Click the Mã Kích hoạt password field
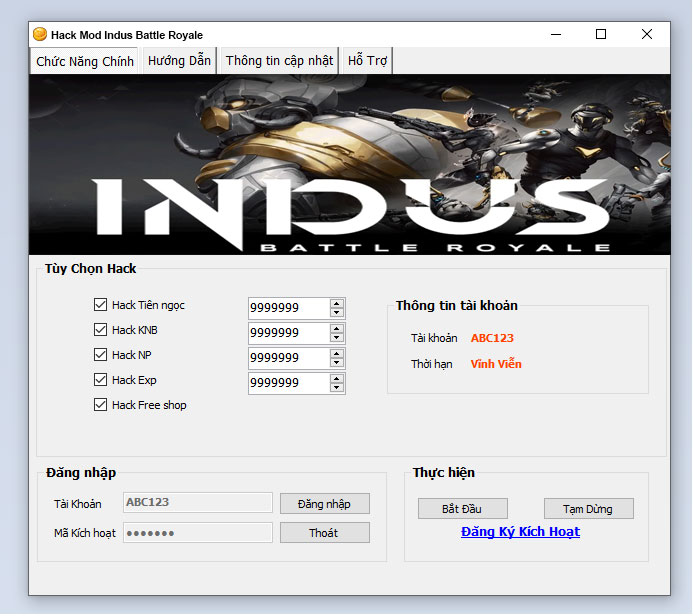 198,533
